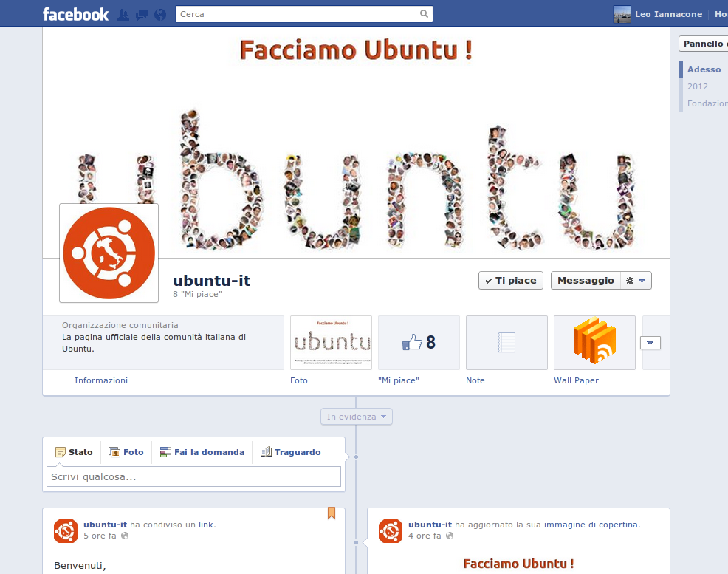Click the orange bookmark ribbon on post

tap(331, 513)
